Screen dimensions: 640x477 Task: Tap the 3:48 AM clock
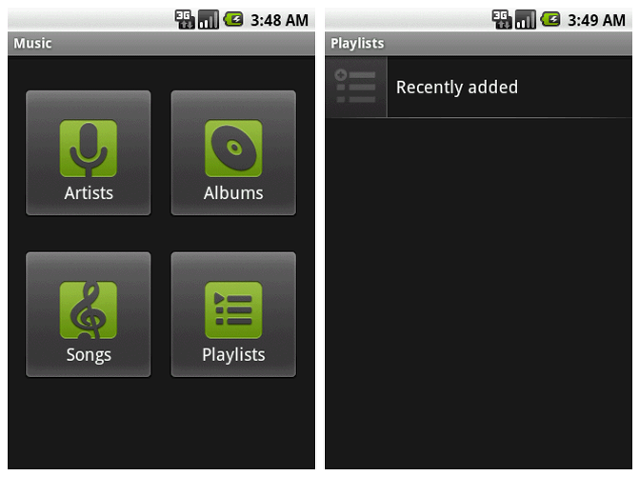click(x=280, y=20)
